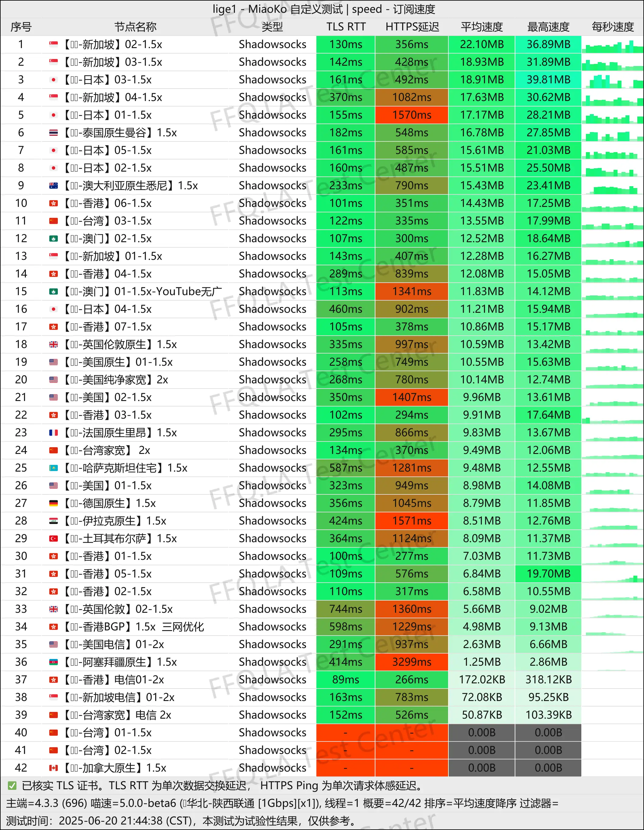Click the US flag beside 美国纯净家宽 2x

coord(54,380)
